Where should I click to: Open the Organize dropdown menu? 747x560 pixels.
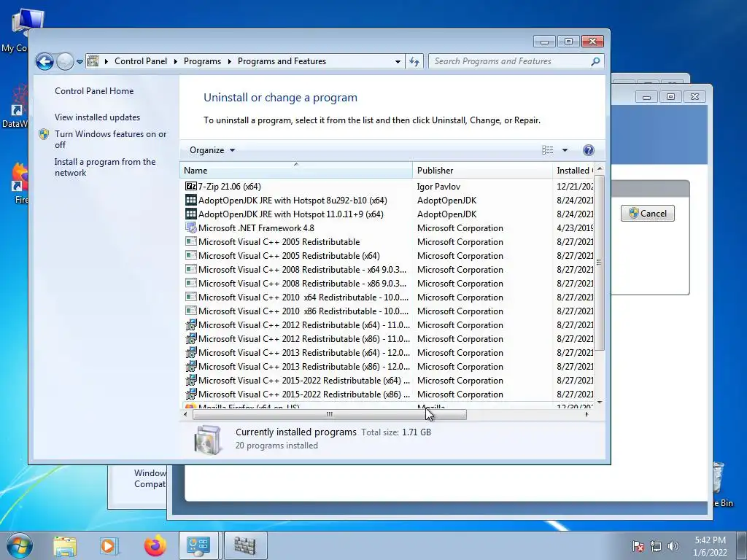(212, 150)
